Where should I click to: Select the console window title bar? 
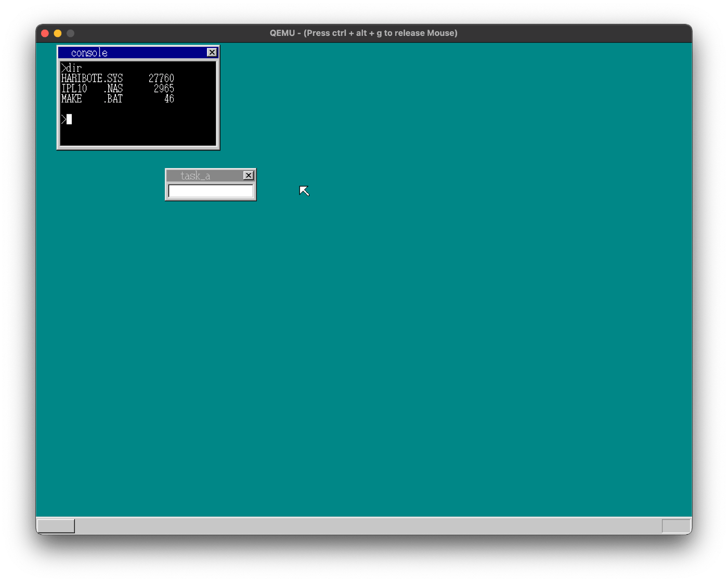coord(138,53)
